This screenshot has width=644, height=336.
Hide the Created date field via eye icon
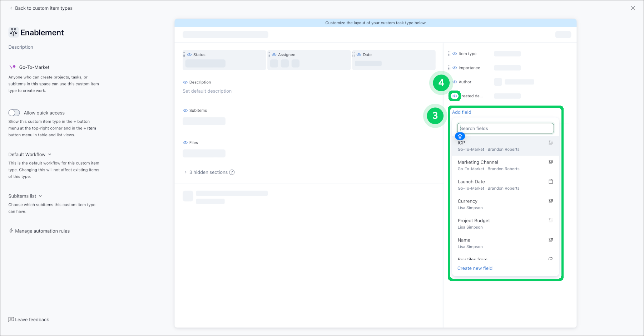455,96
